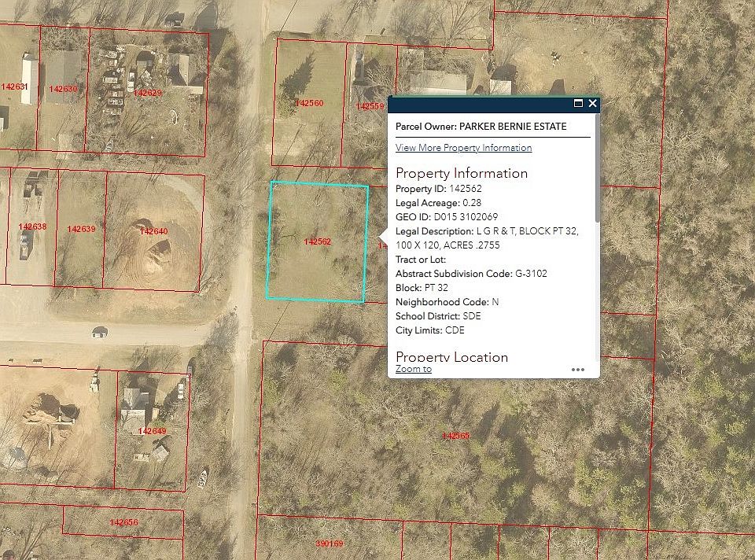
Task: Select parcel 142565 on the map
Action: [x=455, y=436]
